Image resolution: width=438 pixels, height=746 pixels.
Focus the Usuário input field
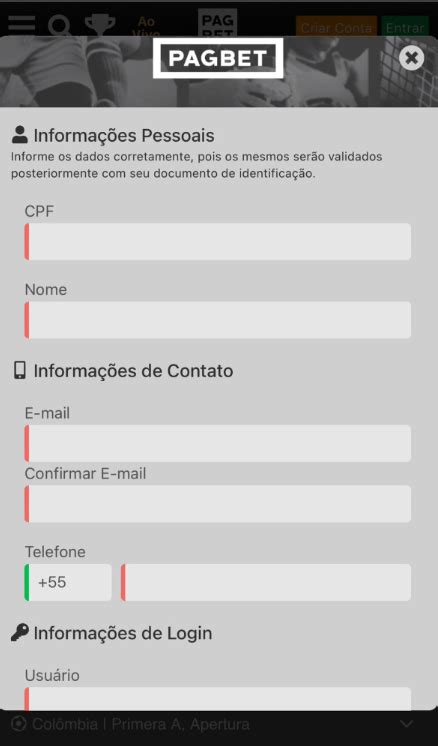pyautogui.click(x=218, y=698)
